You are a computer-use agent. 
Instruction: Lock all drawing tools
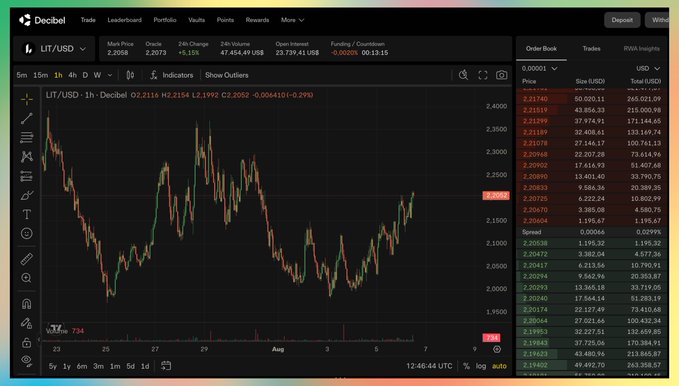26,342
